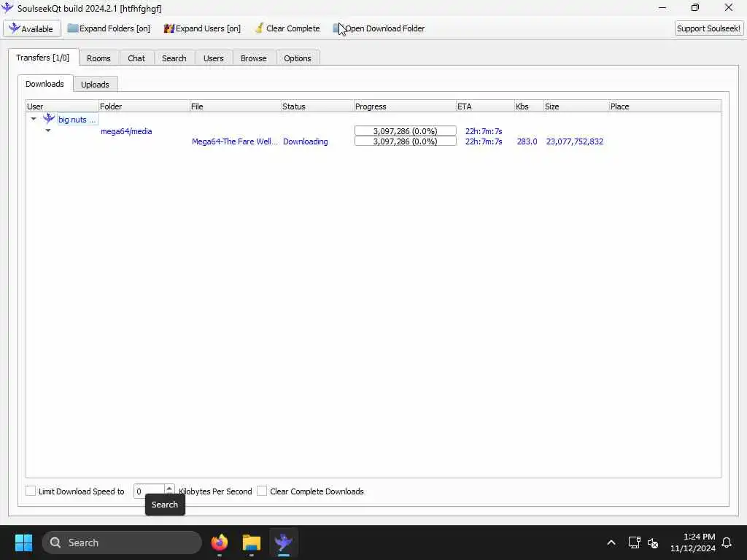Click the download speed limit field
Viewport: 747px width, 560px height.
pyautogui.click(x=149, y=491)
